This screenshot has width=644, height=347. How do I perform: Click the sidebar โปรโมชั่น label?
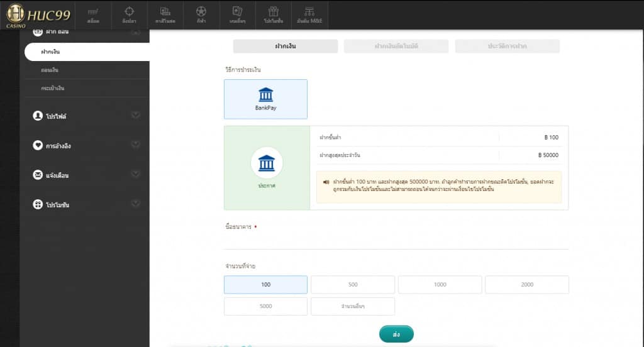point(57,205)
